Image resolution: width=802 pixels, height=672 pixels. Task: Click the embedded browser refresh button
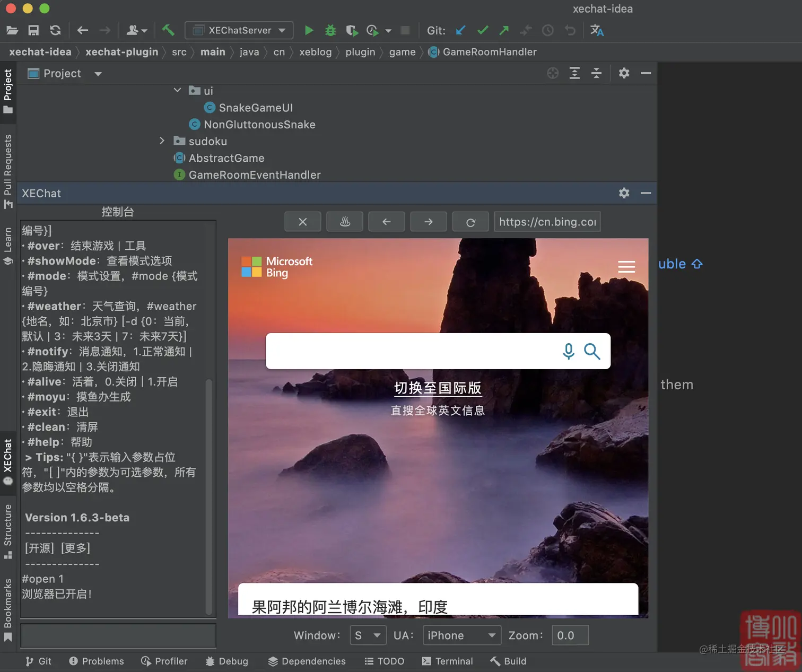pos(470,222)
